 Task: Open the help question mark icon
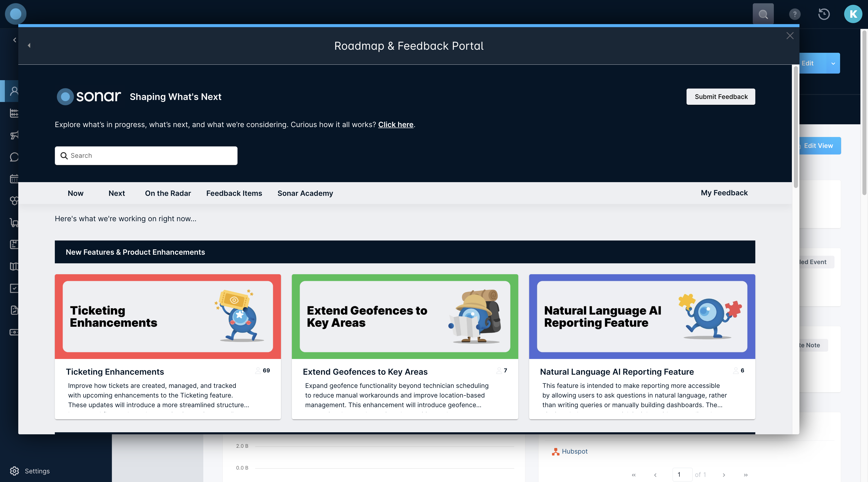pos(795,14)
